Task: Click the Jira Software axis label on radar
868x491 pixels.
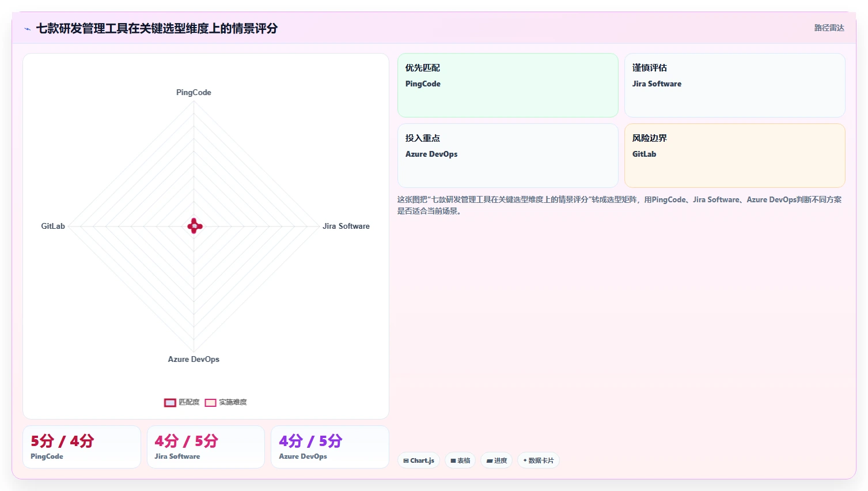Action: coord(346,226)
